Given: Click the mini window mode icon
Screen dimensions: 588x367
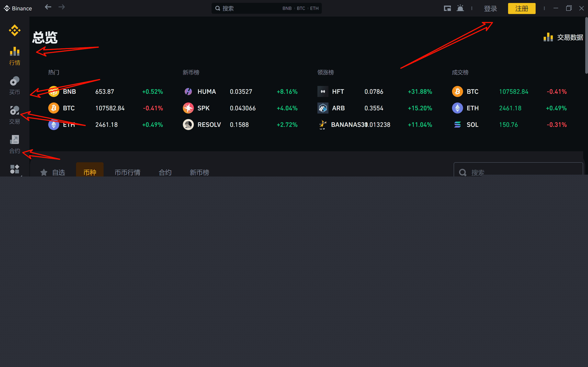Looking at the screenshot, I should 447,8.
